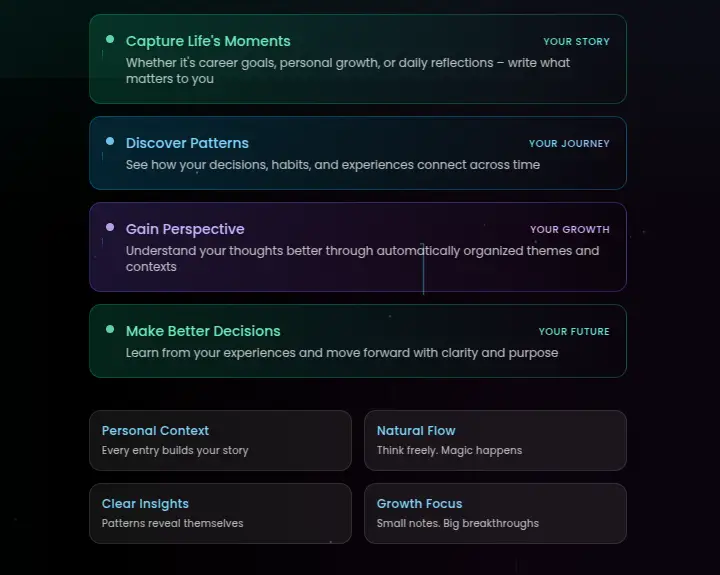Viewport: 720px width, 575px height.
Task: Select the YOUR FUTURE tag
Action: [574, 332]
